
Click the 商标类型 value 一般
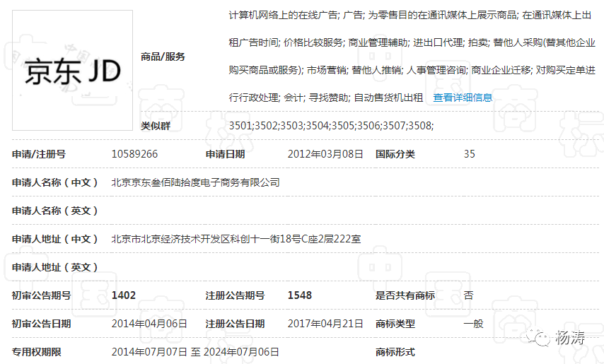tap(473, 324)
